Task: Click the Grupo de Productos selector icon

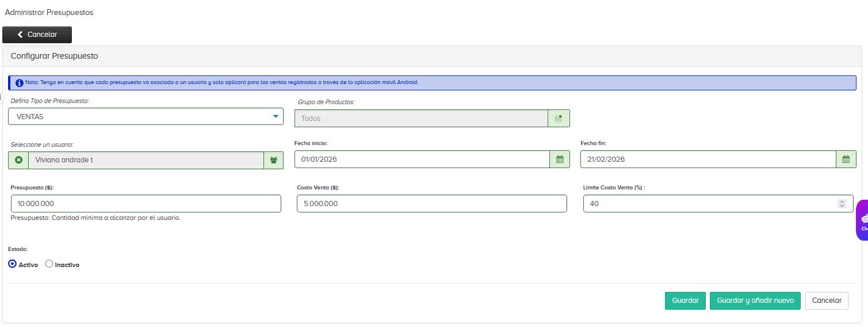Action: click(x=559, y=119)
